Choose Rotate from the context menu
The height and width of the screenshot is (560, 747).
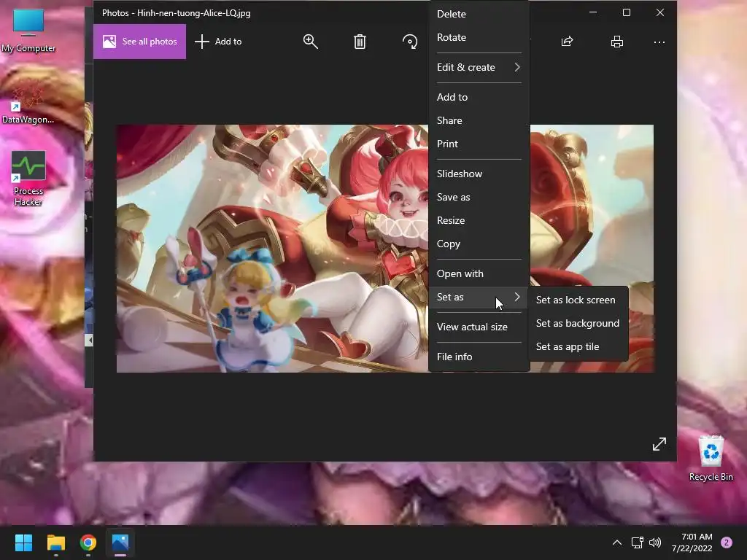click(479, 37)
